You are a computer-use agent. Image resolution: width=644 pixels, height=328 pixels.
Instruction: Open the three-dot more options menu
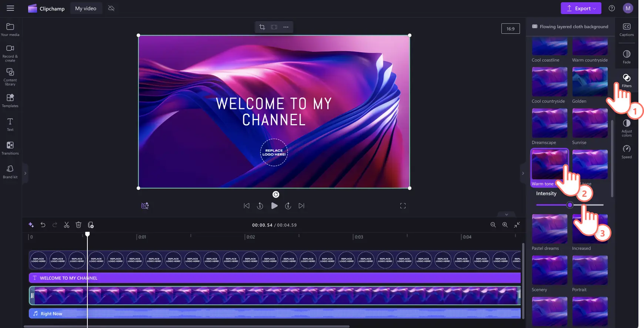pyautogui.click(x=286, y=27)
